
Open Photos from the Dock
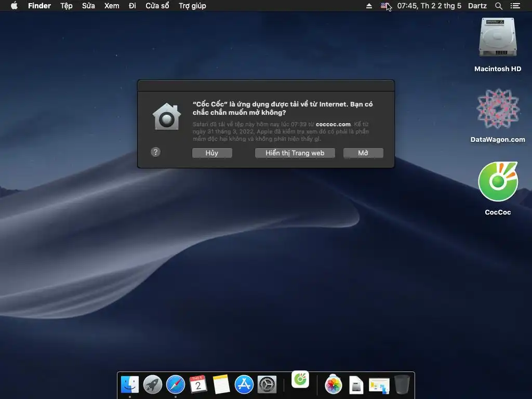coord(334,385)
